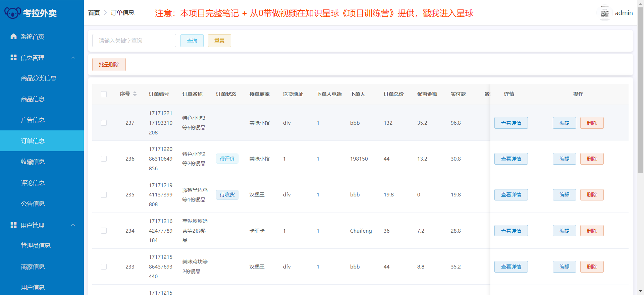Click the grid icon beside 信息管理

coord(13,58)
